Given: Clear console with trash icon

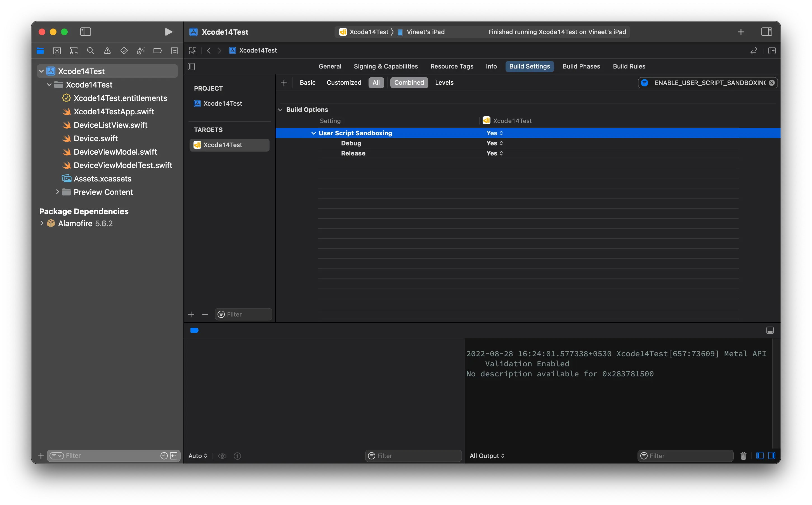Looking at the screenshot, I should [x=743, y=456].
